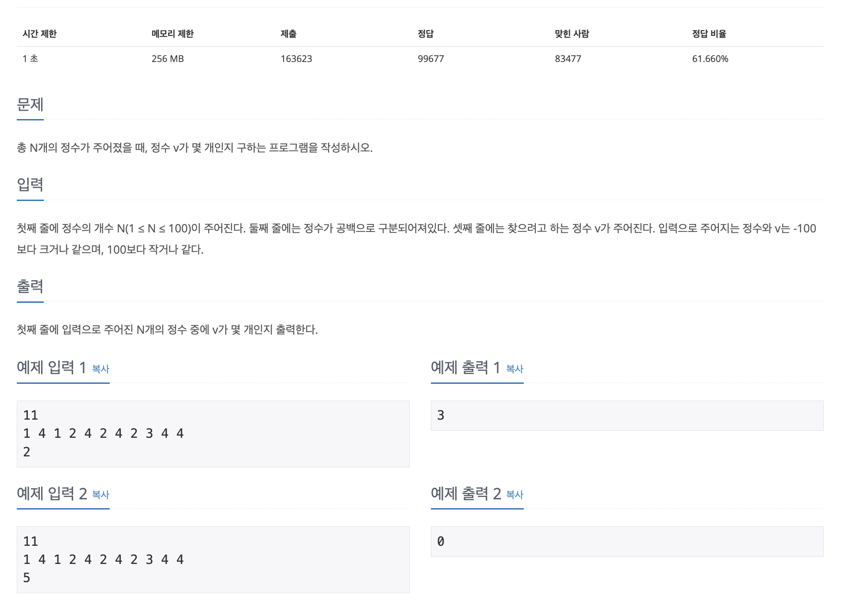Click the 제출 column header

click(x=288, y=34)
